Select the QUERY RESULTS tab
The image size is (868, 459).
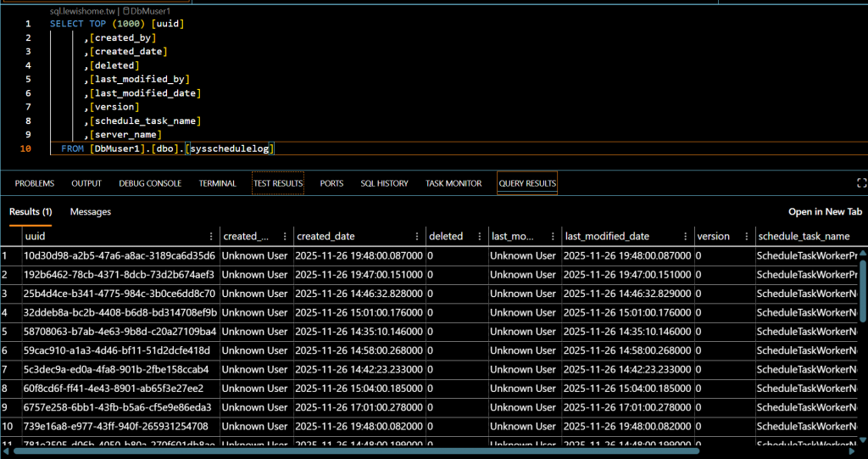(527, 183)
